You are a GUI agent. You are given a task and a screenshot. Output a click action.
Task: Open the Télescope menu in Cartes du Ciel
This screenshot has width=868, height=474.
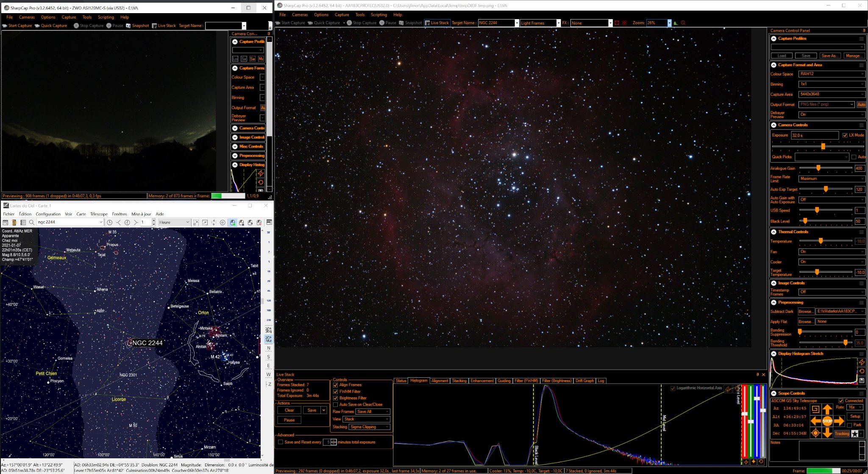pos(99,214)
